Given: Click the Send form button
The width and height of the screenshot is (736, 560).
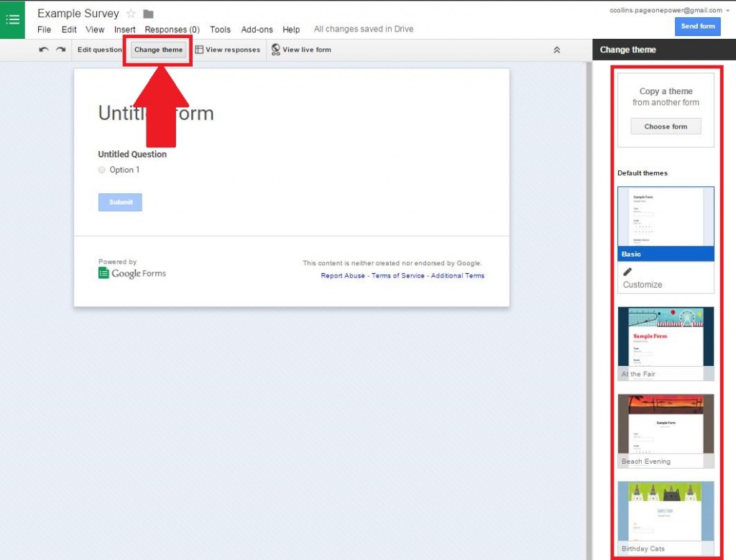Looking at the screenshot, I should pos(696,26).
